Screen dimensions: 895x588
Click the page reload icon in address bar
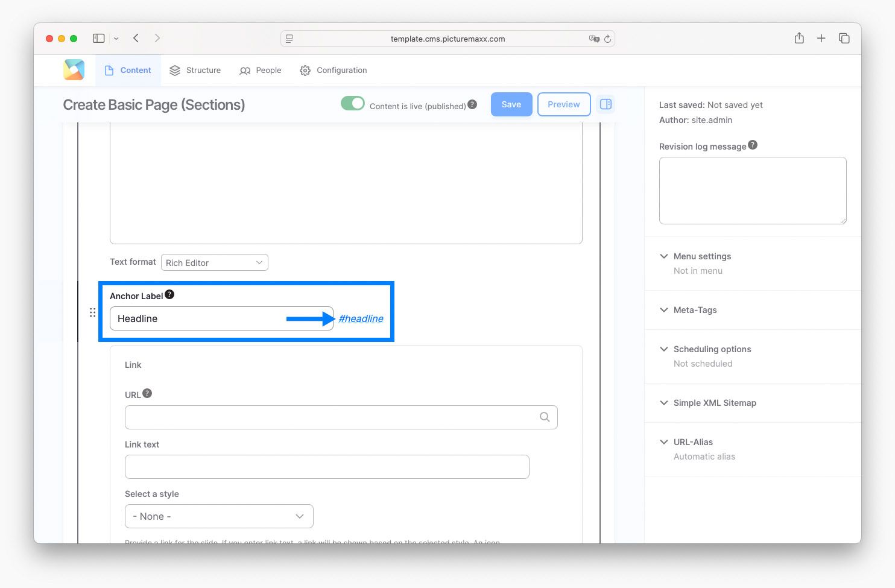pyautogui.click(x=607, y=39)
